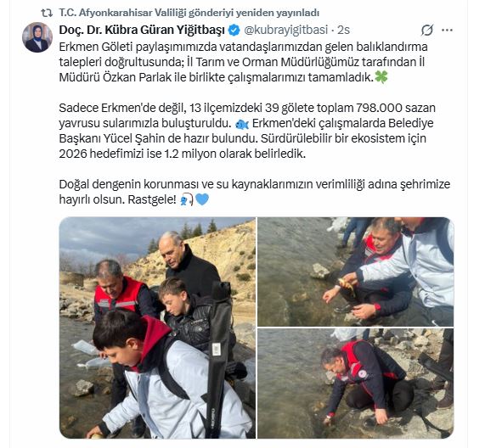Open Kübra Güran Yiğitbaşı's profile avatar
The width and height of the screenshot is (485, 448).
[x=37, y=37]
